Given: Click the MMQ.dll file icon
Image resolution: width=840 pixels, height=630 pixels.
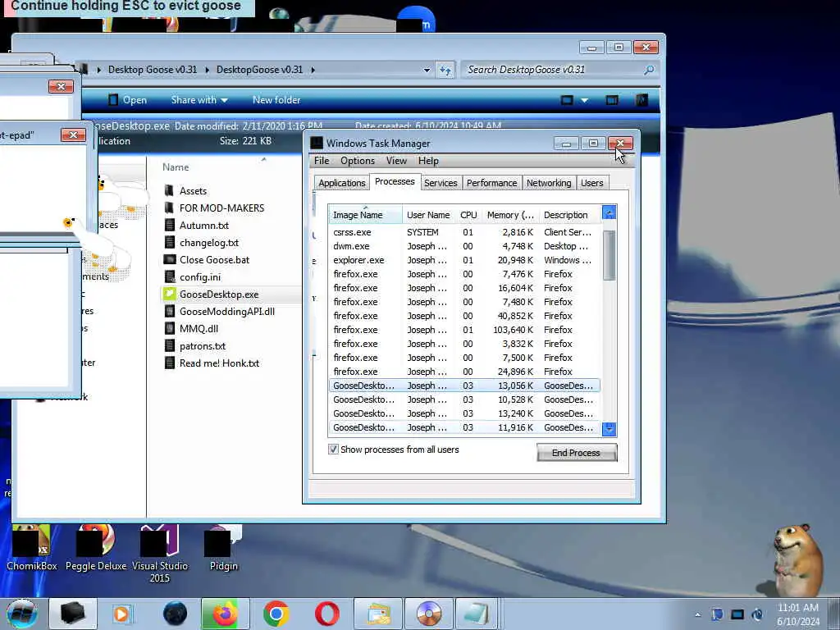Looking at the screenshot, I should point(169,328).
